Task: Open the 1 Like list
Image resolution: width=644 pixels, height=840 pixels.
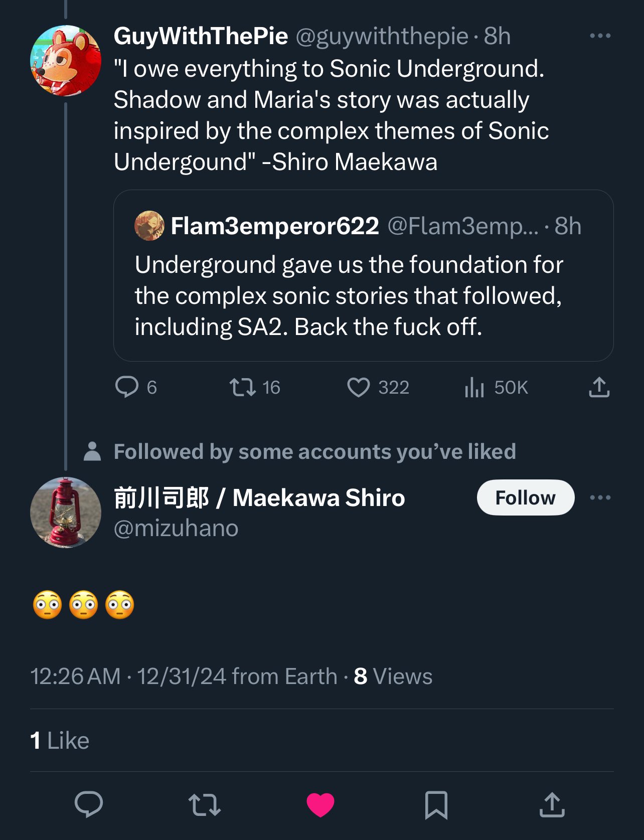Action: 60,741
